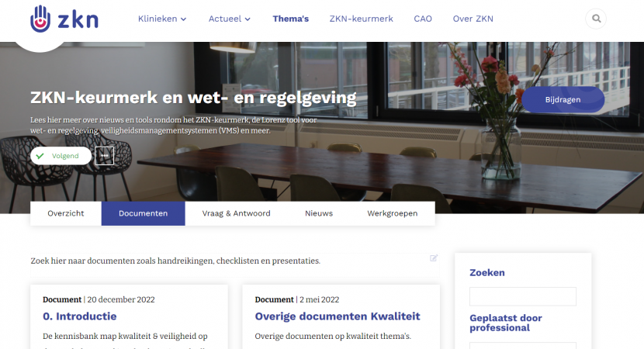Expand the Actueel dropdown menu
The image size is (644, 349).
coord(230,19)
